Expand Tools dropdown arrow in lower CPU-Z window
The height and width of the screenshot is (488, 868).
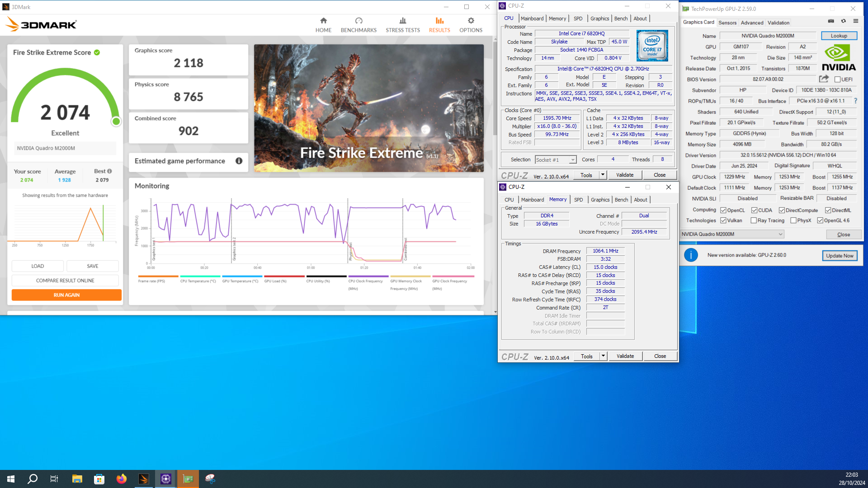click(603, 356)
